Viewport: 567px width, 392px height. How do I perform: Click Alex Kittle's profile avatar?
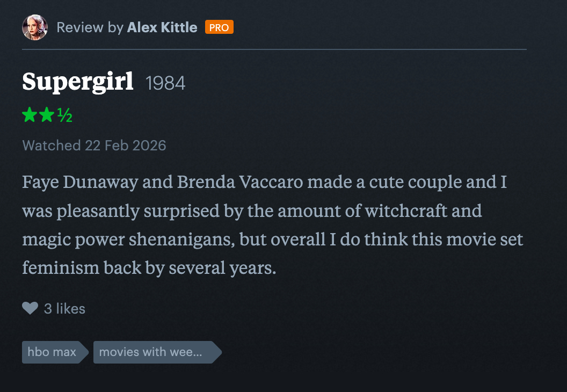pyautogui.click(x=35, y=27)
